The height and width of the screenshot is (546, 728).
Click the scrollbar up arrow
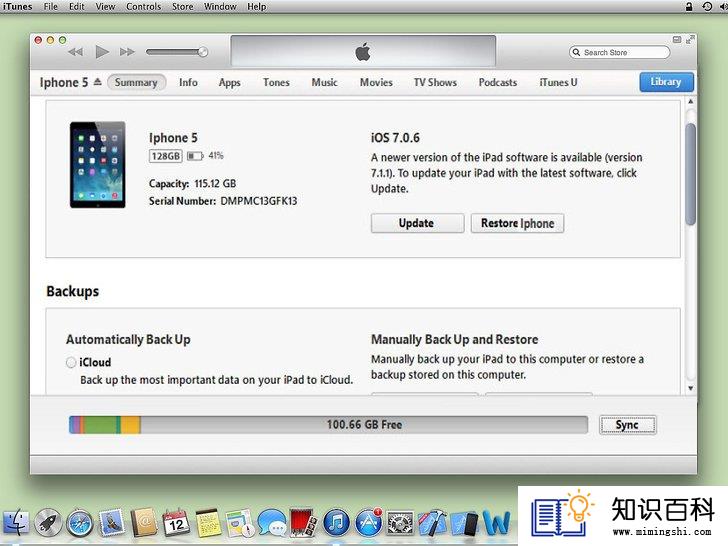(x=691, y=101)
